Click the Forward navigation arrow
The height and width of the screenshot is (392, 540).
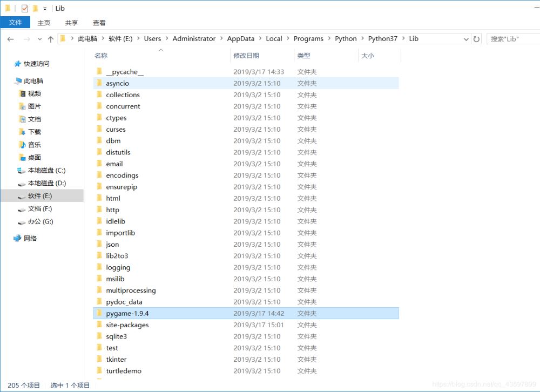[x=26, y=39]
